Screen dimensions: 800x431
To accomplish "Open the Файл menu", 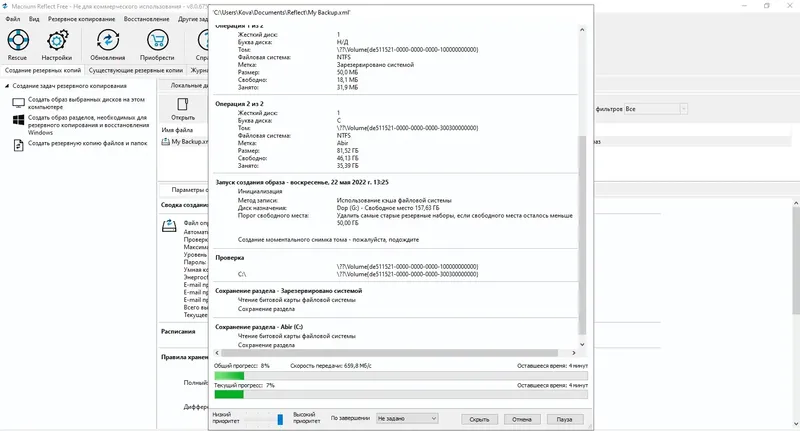I will point(13,19).
